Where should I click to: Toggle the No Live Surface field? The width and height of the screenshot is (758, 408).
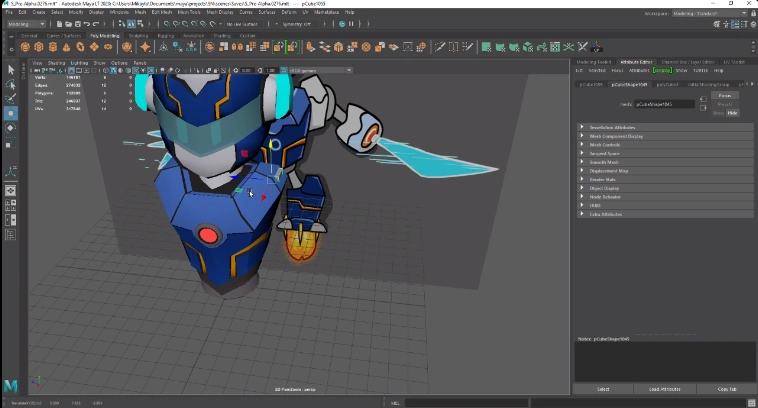[x=242, y=23]
